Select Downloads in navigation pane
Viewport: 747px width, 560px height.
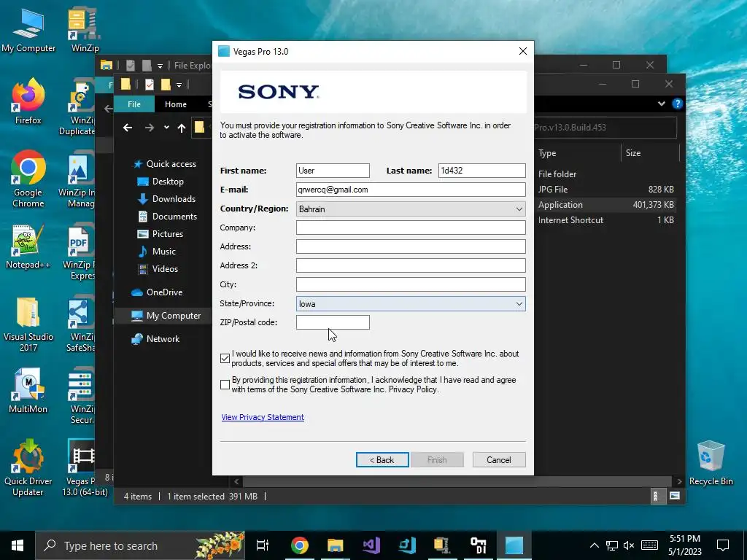167,199
